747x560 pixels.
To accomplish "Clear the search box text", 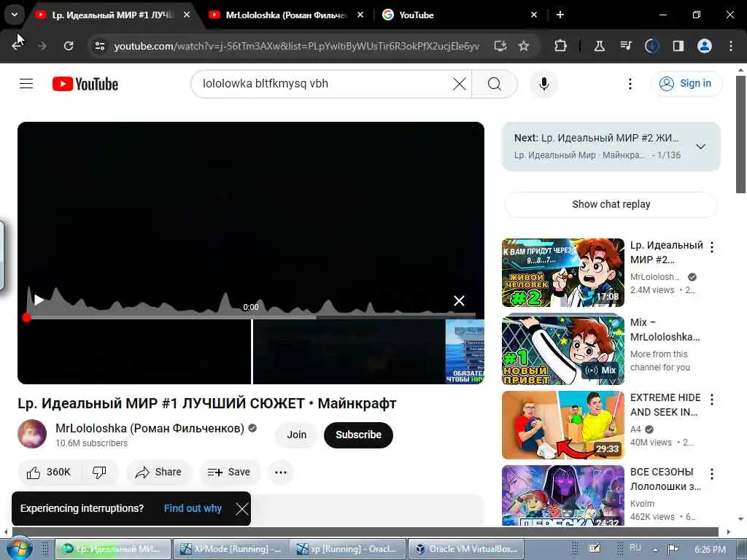I will pos(460,84).
